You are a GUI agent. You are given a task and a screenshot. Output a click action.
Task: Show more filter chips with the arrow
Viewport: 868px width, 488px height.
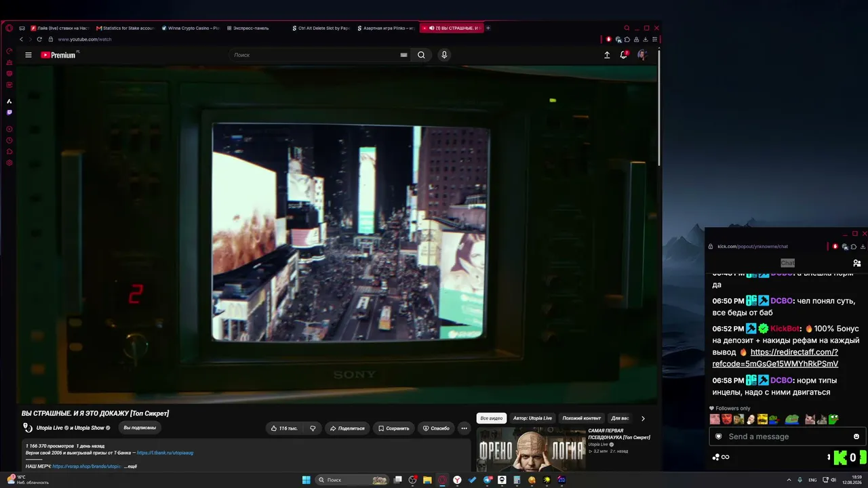pos(643,418)
